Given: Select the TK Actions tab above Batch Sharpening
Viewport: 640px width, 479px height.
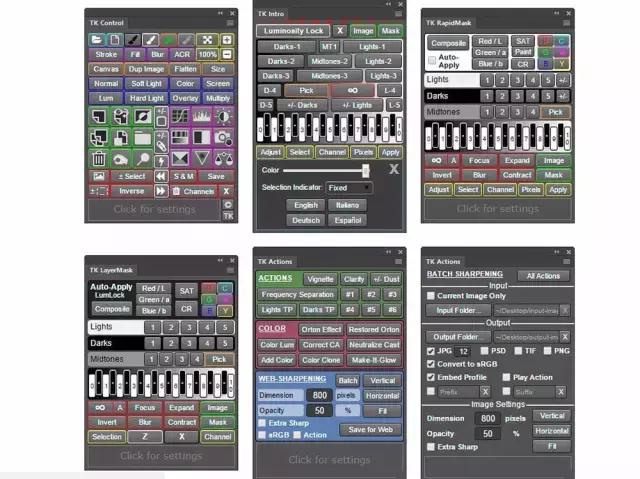Looking at the screenshot, I should [x=443, y=262].
